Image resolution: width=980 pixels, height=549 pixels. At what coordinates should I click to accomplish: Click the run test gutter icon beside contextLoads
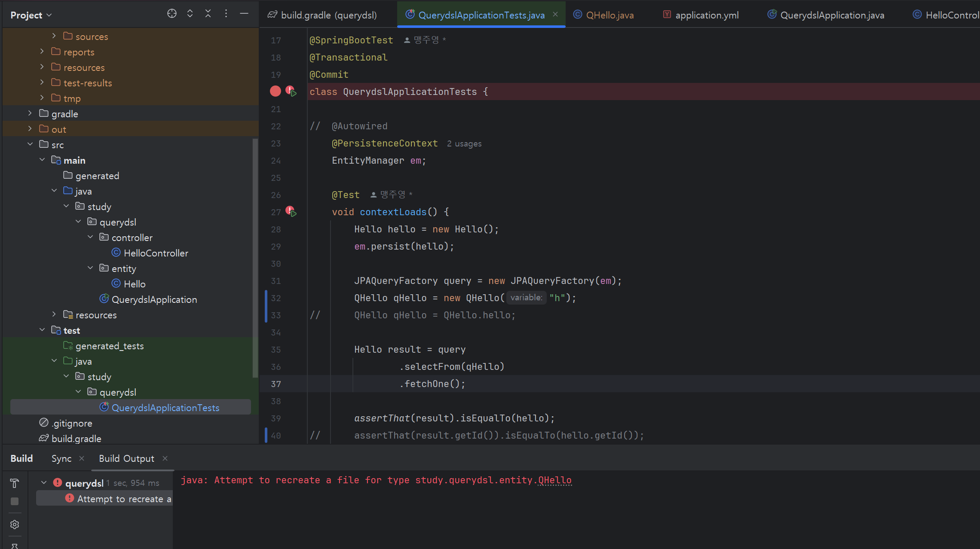tap(292, 212)
